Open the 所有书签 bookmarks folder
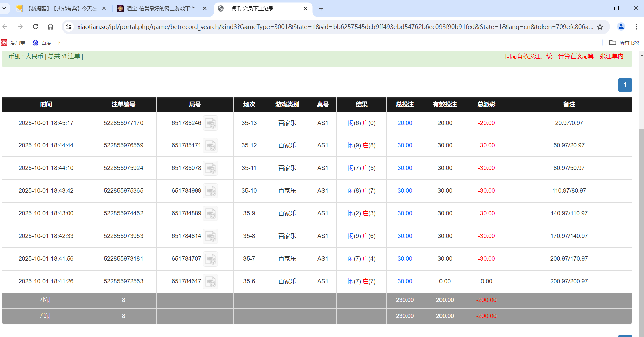 coord(625,43)
